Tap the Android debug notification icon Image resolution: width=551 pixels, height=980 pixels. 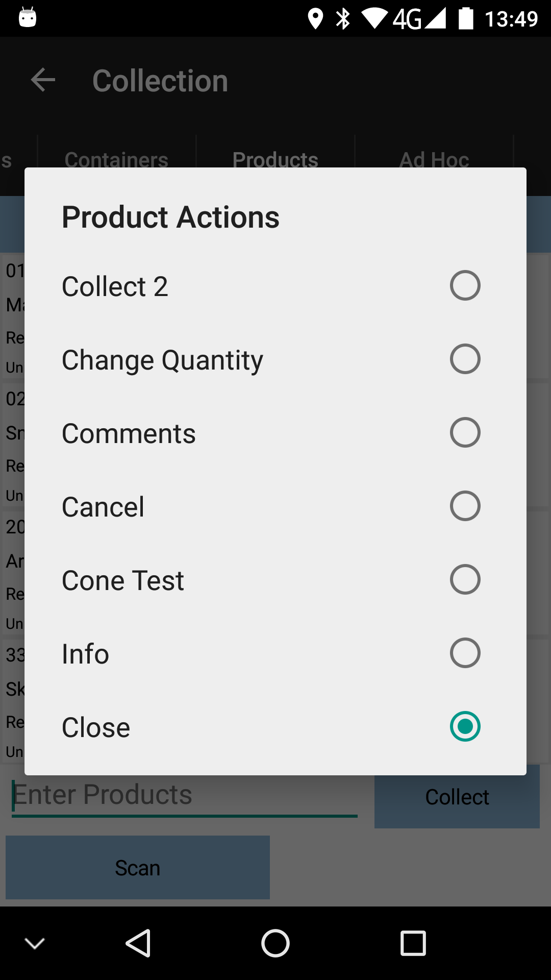coord(28,17)
